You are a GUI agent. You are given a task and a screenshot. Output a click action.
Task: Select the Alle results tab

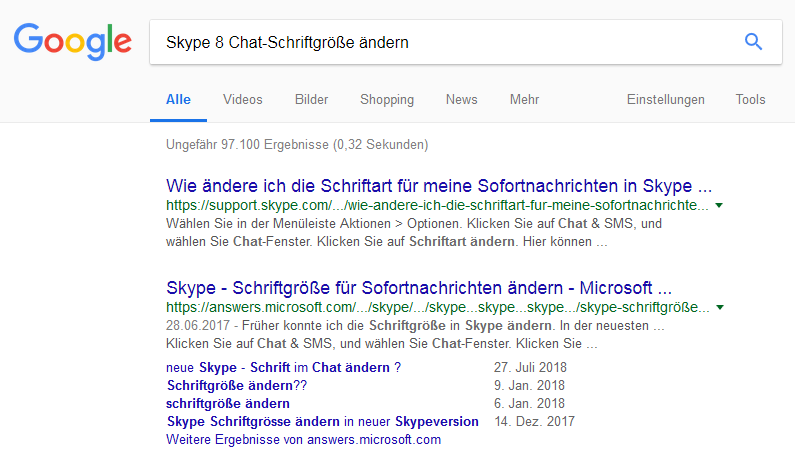[178, 99]
